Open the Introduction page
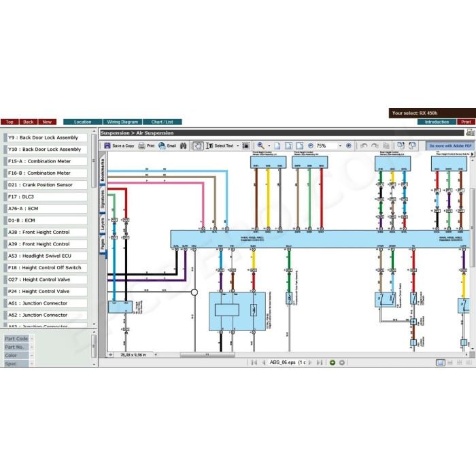Image resolution: width=476 pixels, height=476 pixels. click(437, 122)
